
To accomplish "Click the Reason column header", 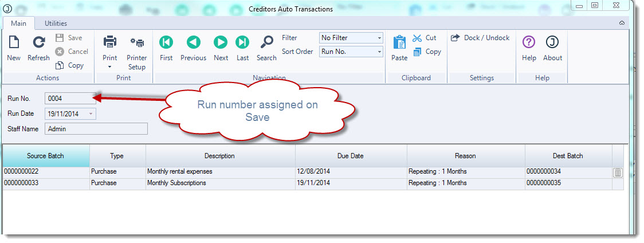I will [x=466, y=156].
